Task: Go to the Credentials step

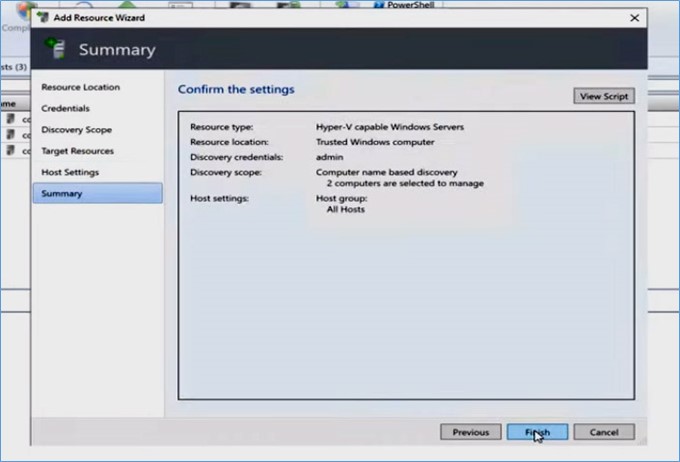Action: pyautogui.click(x=65, y=108)
